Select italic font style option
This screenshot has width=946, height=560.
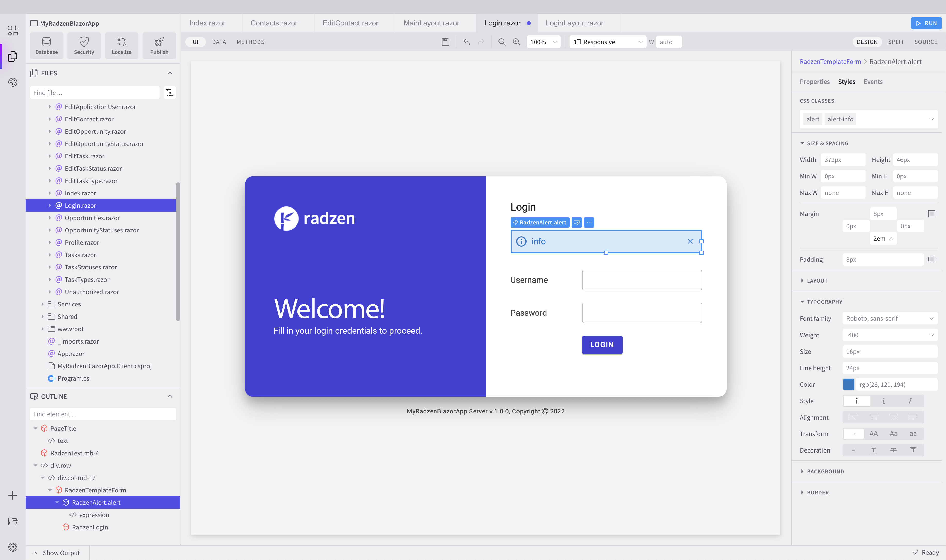pyautogui.click(x=883, y=401)
